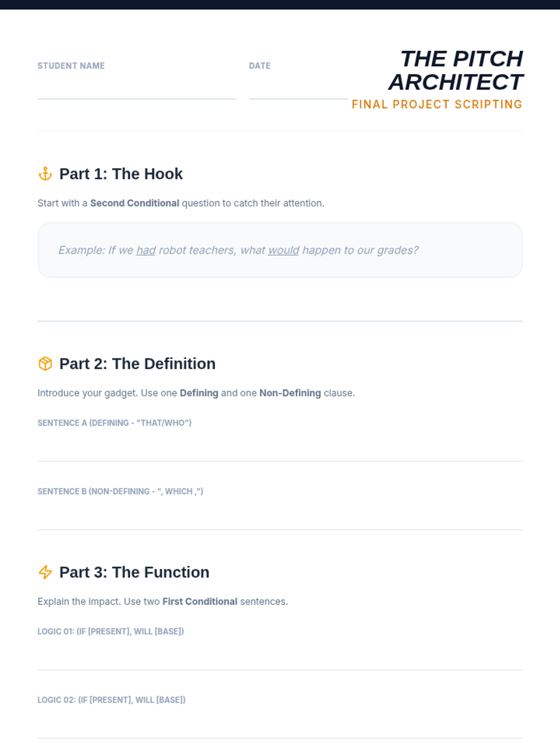Click the Logic 02 answer line
The image size is (560, 747).
coord(280,725)
